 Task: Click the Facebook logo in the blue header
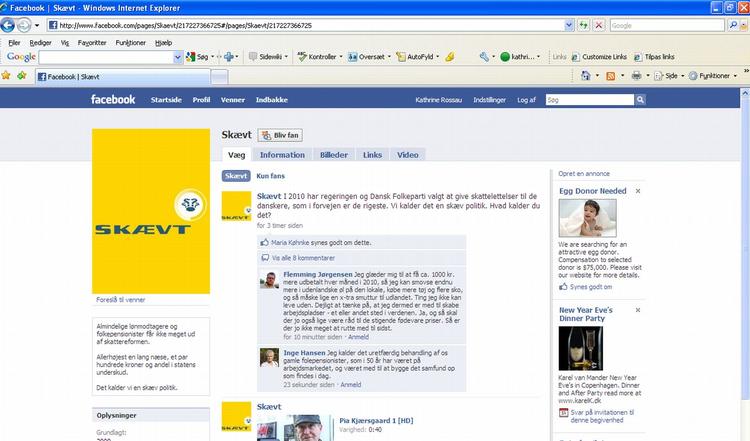point(113,100)
